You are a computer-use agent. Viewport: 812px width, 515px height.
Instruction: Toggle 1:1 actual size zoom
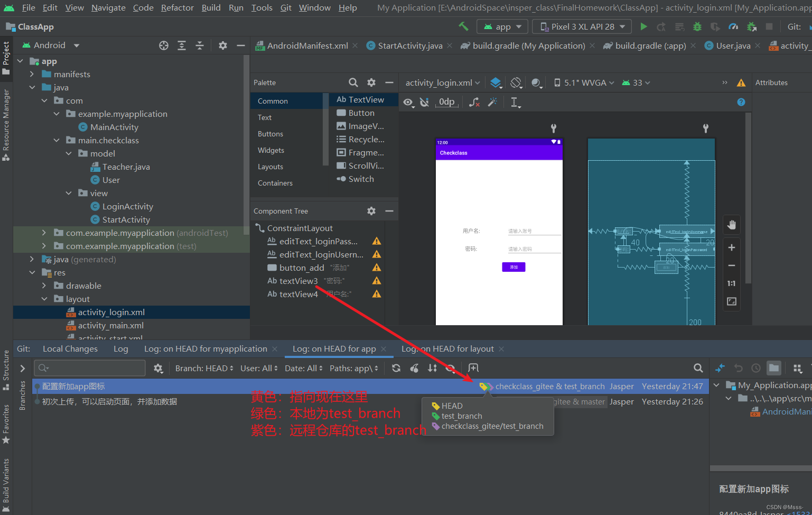[x=732, y=283]
